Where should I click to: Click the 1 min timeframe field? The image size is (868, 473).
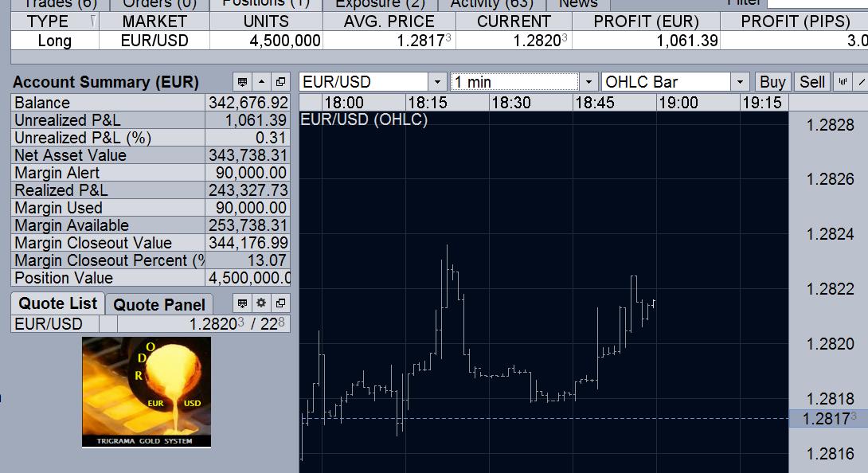click(x=514, y=82)
